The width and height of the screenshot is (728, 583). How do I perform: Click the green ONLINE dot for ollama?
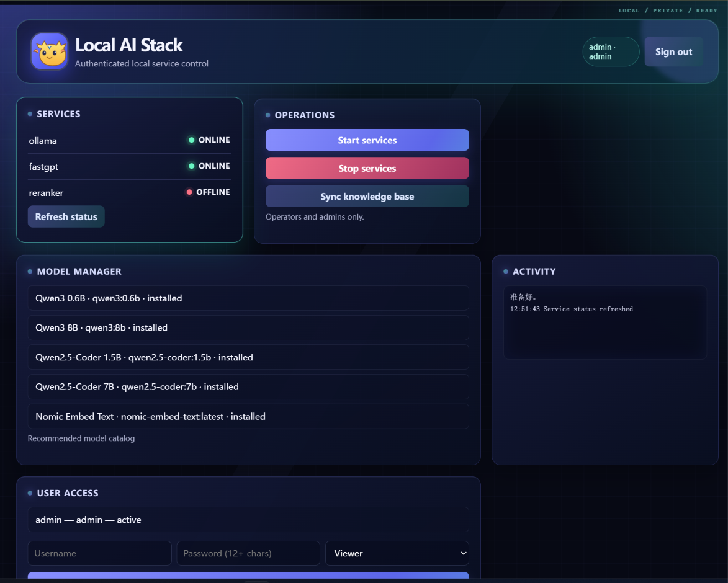point(191,140)
